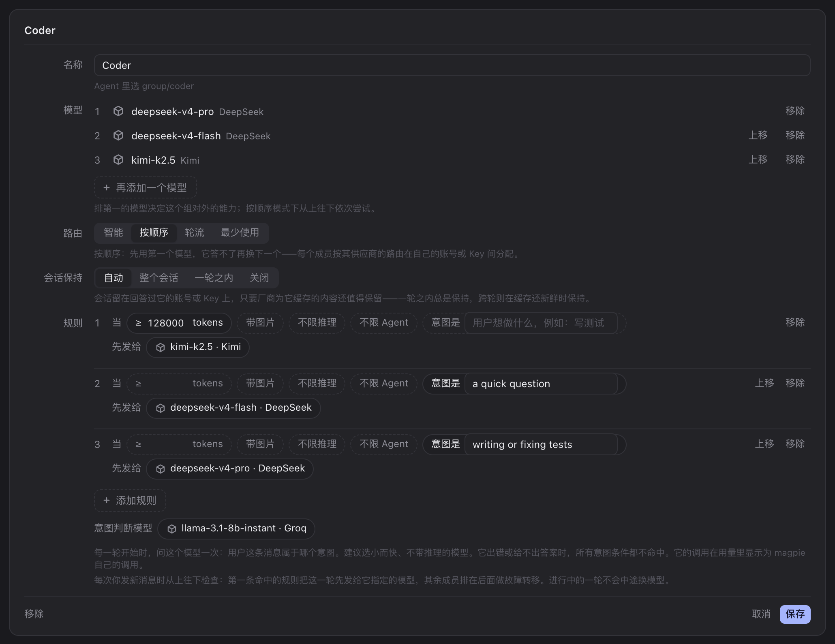Select 按顺序 routing mode
The width and height of the screenshot is (835, 644).
pos(154,232)
